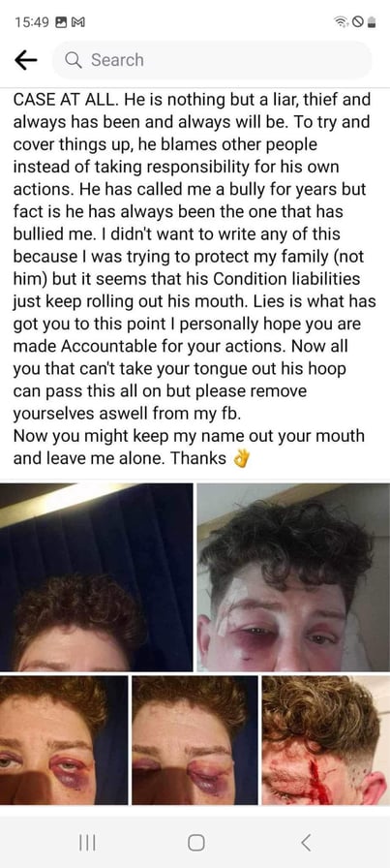390x868 pixels.
Task: Tap the Android home button
Action: click(x=195, y=843)
